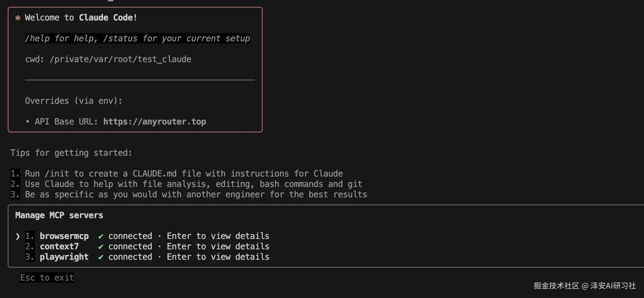
Task: Click the /help for help hint text
Action: click(137, 39)
